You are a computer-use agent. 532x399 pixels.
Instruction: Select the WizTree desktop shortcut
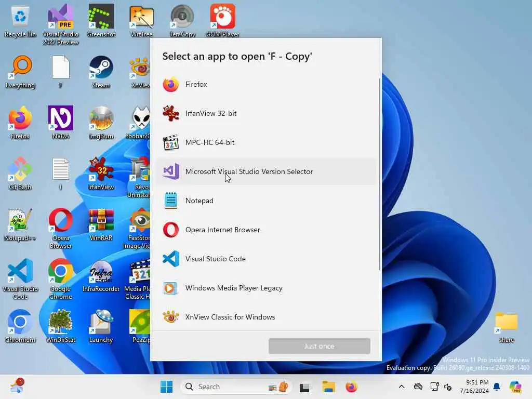[x=141, y=21]
